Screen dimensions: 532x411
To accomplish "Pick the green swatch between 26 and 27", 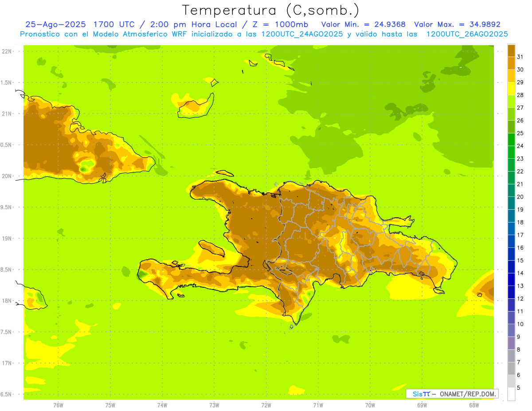I will click(x=511, y=114).
